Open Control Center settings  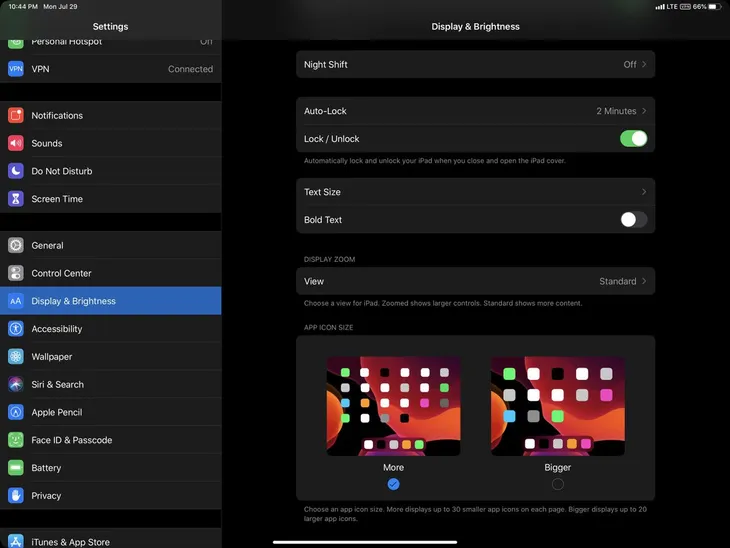(x=111, y=273)
